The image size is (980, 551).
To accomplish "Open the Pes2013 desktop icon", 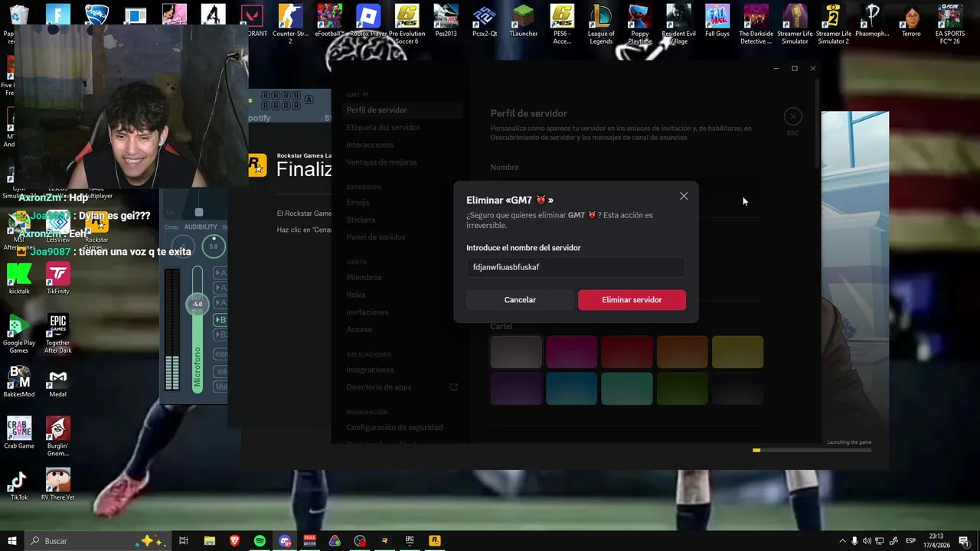I will tap(446, 21).
